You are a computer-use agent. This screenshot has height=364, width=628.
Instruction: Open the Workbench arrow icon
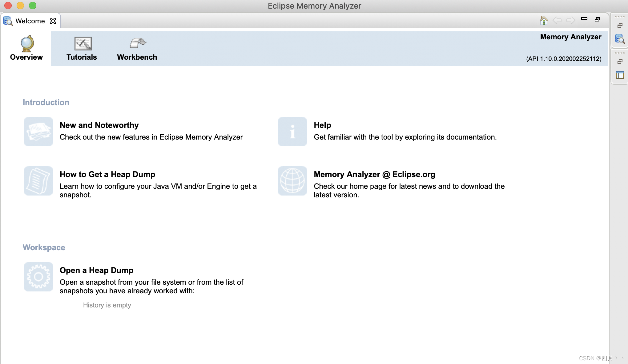[x=138, y=43]
